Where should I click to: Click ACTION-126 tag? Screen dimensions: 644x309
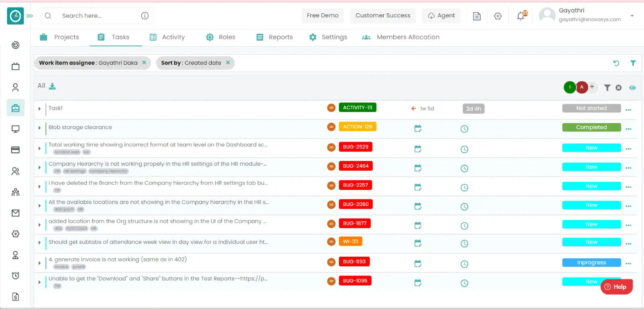[x=357, y=127]
